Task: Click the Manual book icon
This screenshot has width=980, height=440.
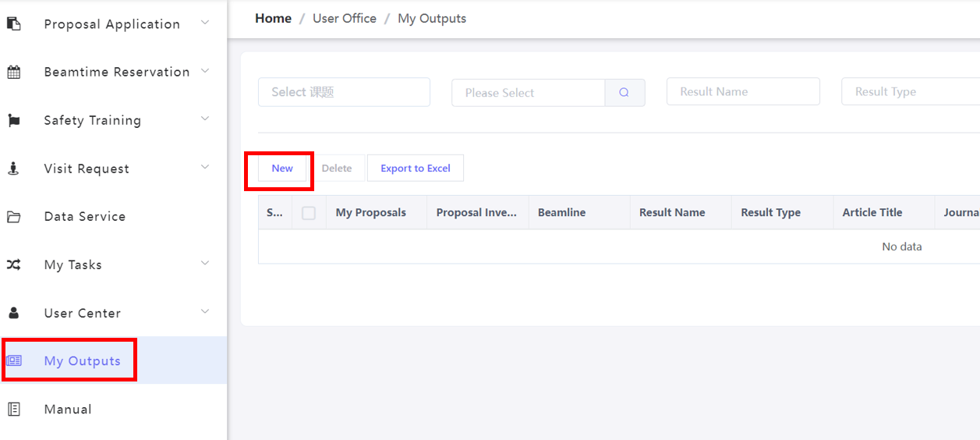Action: pyautogui.click(x=14, y=410)
